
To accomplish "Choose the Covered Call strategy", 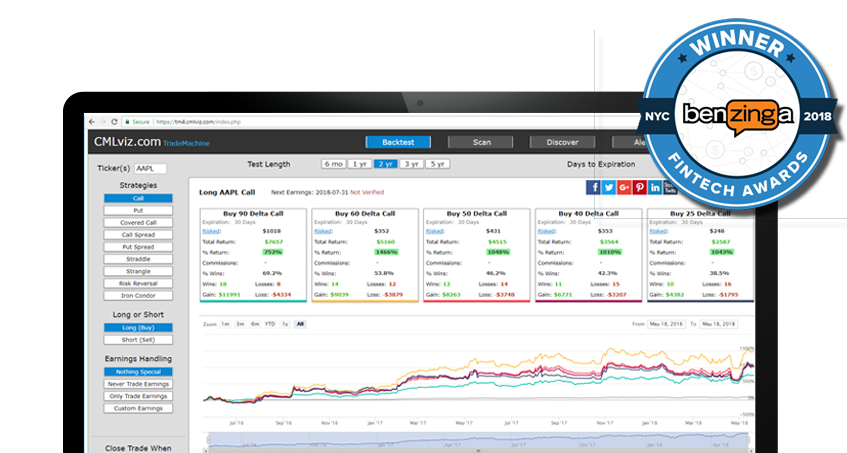I will [138, 222].
